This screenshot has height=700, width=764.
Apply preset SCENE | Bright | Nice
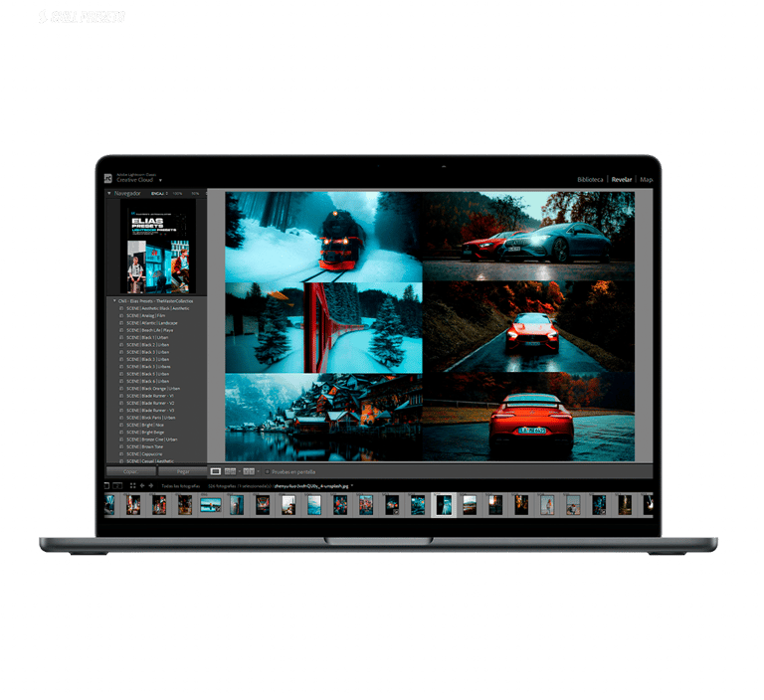(x=144, y=426)
